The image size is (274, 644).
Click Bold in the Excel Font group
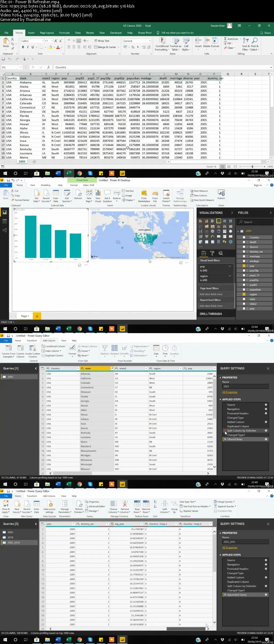coord(23,47)
